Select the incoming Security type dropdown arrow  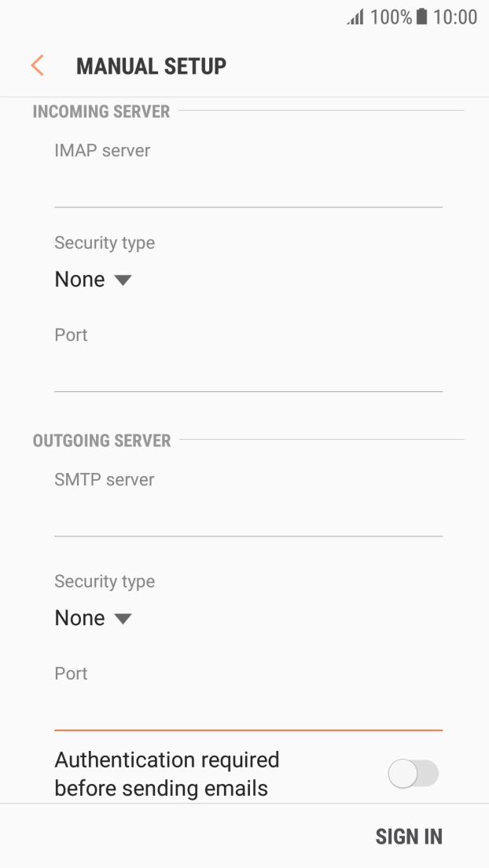[x=123, y=280]
